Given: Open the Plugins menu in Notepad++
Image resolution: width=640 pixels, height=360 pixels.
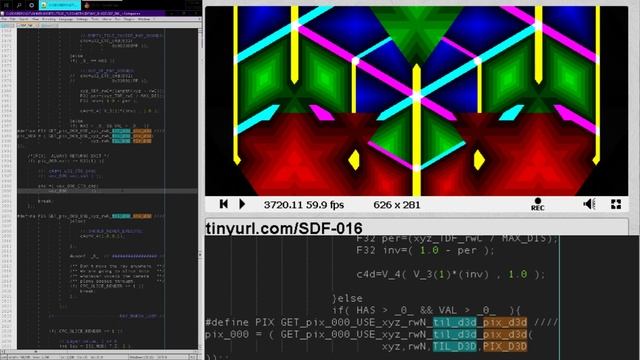Looking at the screenshot, I should click(x=129, y=19).
